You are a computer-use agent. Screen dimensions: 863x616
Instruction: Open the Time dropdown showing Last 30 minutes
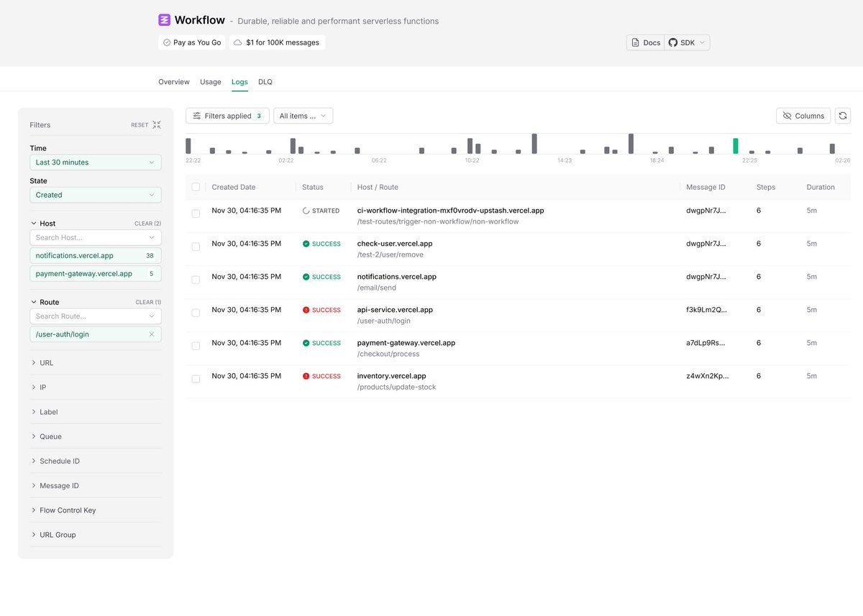coord(96,162)
